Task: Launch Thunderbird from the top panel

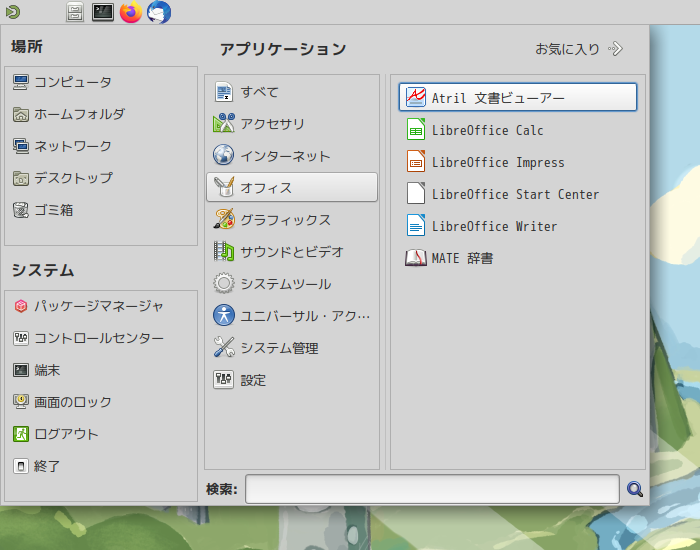Action: 159,12
